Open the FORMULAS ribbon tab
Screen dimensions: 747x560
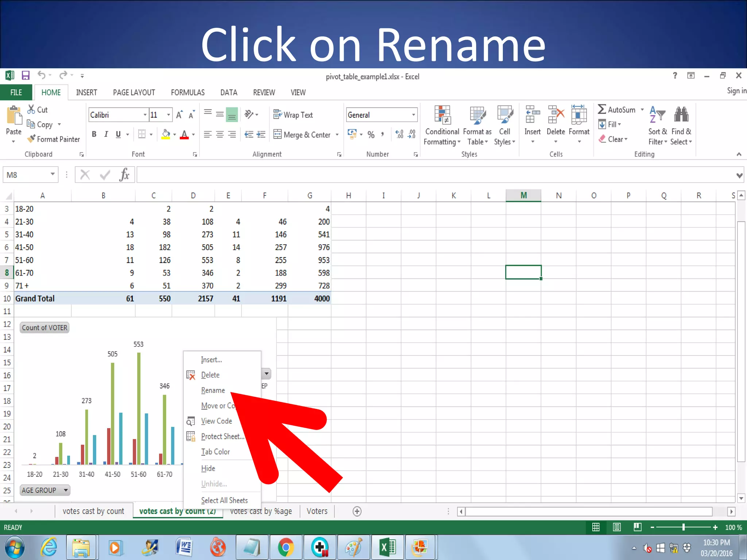point(187,93)
